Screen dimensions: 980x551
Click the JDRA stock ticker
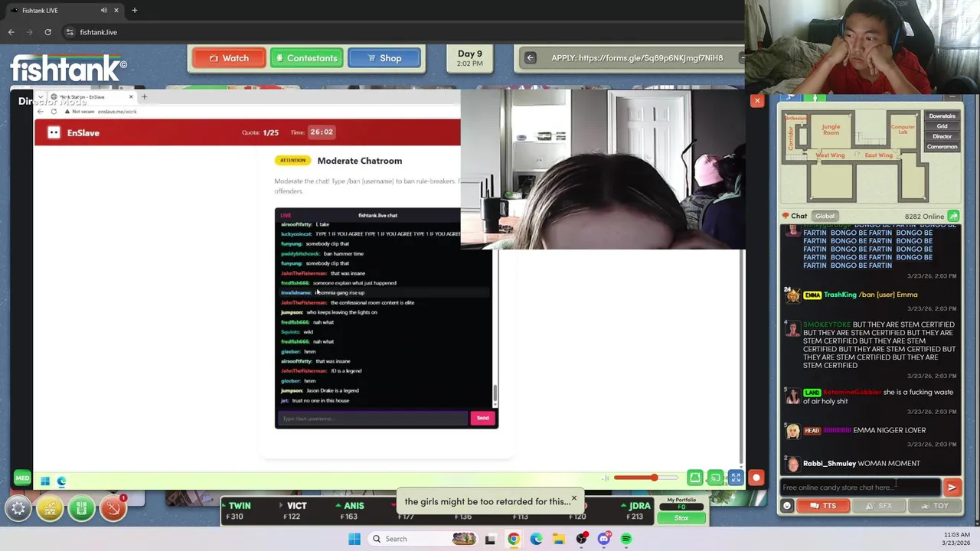click(636, 510)
